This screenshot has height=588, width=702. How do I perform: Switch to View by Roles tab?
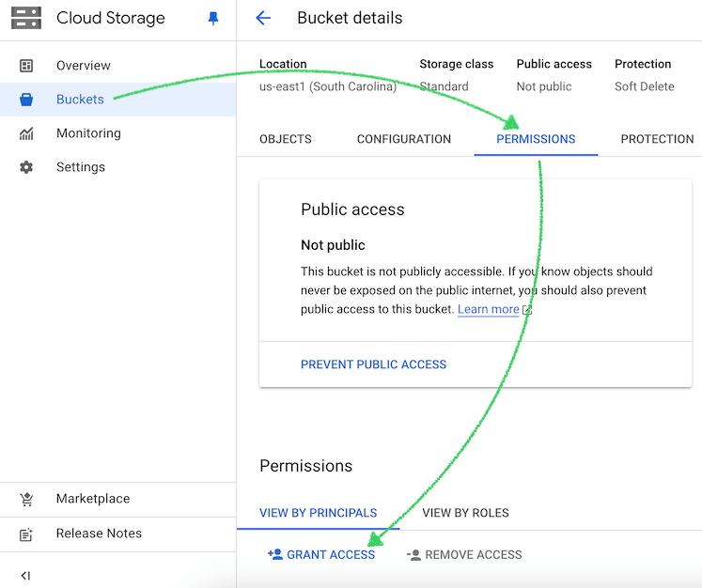[x=465, y=513]
